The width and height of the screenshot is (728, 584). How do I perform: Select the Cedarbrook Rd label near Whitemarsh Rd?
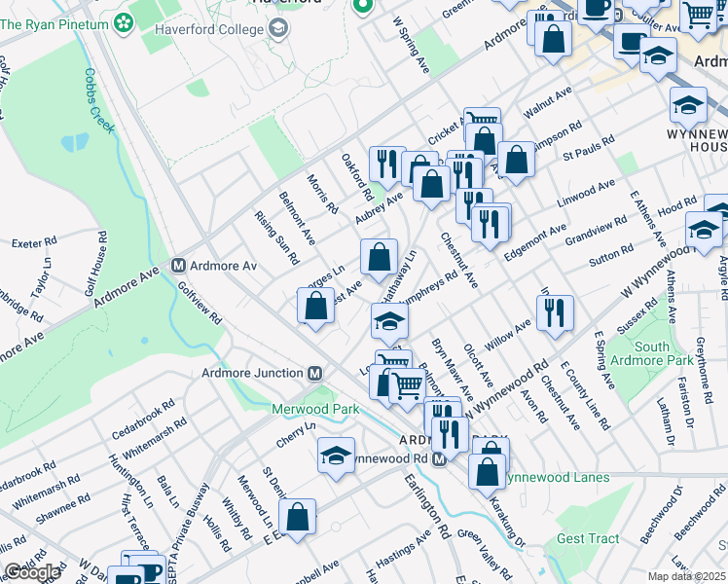coord(143,419)
